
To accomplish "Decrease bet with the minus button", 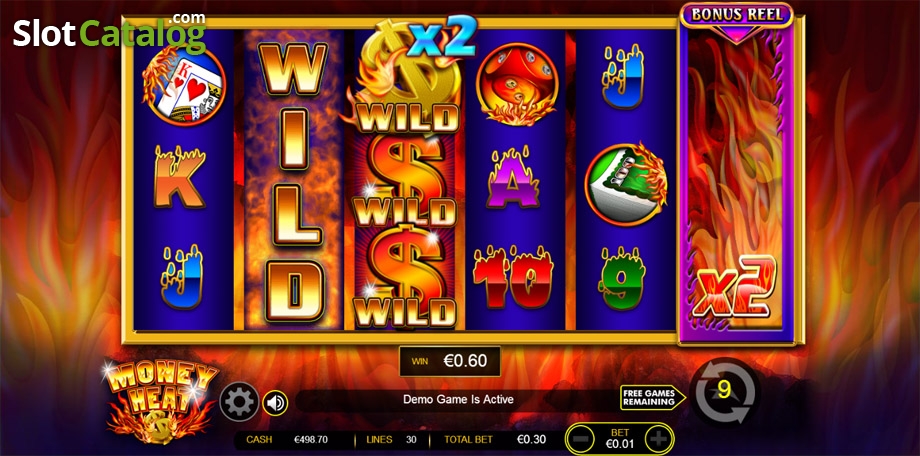I will [x=580, y=438].
